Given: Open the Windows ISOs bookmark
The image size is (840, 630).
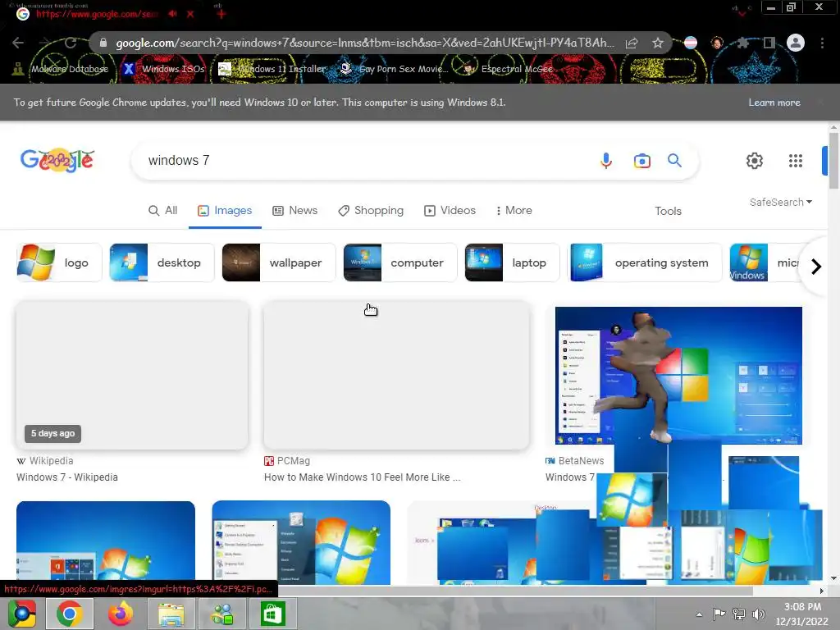Looking at the screenshot, I should click(x=164, y=69).
